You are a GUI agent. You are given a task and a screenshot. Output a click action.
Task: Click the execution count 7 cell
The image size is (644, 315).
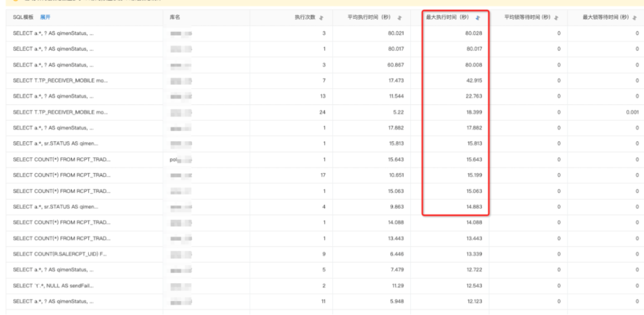click(x=324, y=81)
